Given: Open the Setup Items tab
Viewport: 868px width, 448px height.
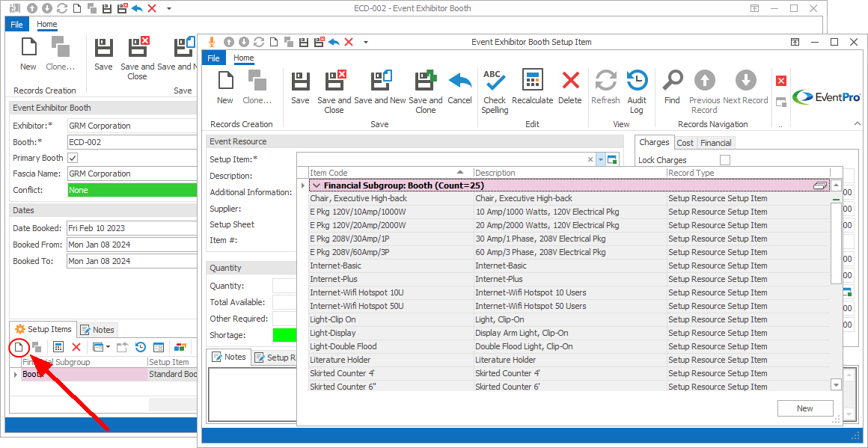Looking at the screenshot, I should tap(43, 329).
